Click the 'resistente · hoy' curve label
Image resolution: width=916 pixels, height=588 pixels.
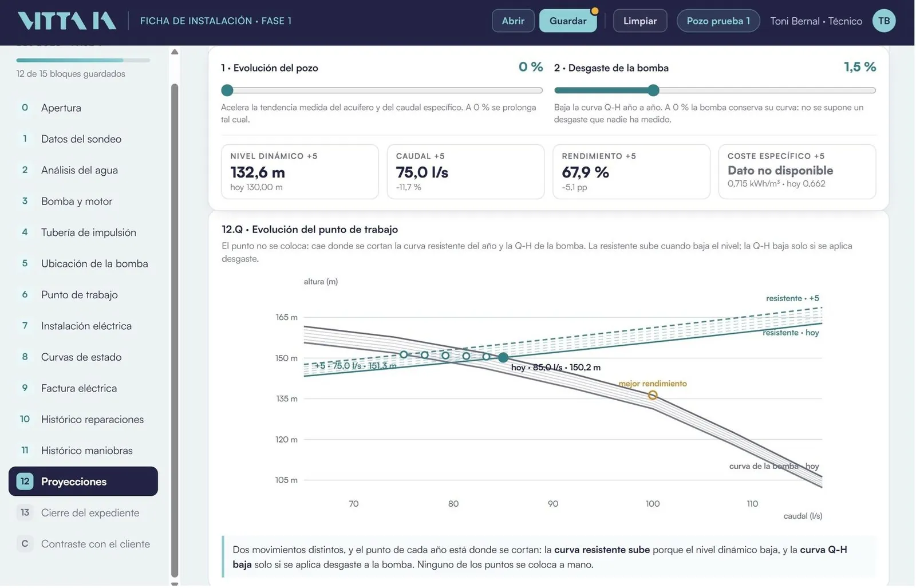[x=791, y=333]
